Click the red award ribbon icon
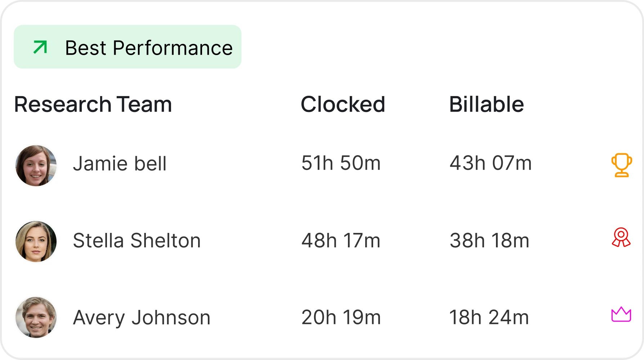 pyautogui.click(x=621, y=237)
